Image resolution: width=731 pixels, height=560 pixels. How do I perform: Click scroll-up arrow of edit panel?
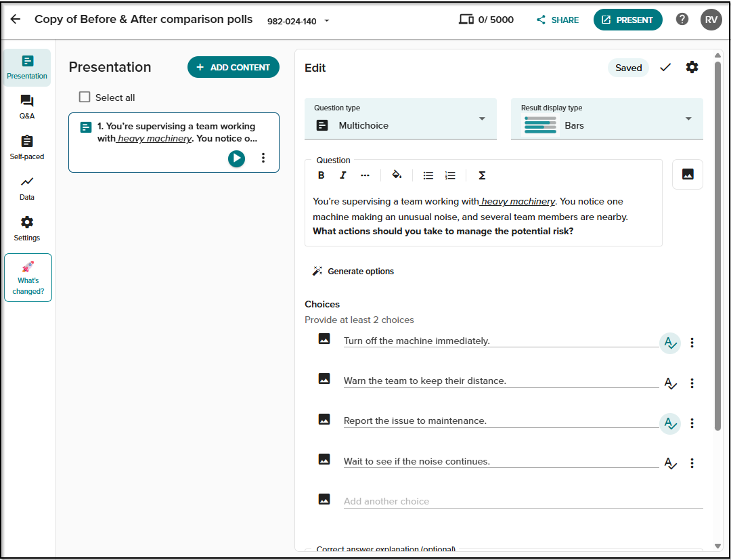pos(717,55)
